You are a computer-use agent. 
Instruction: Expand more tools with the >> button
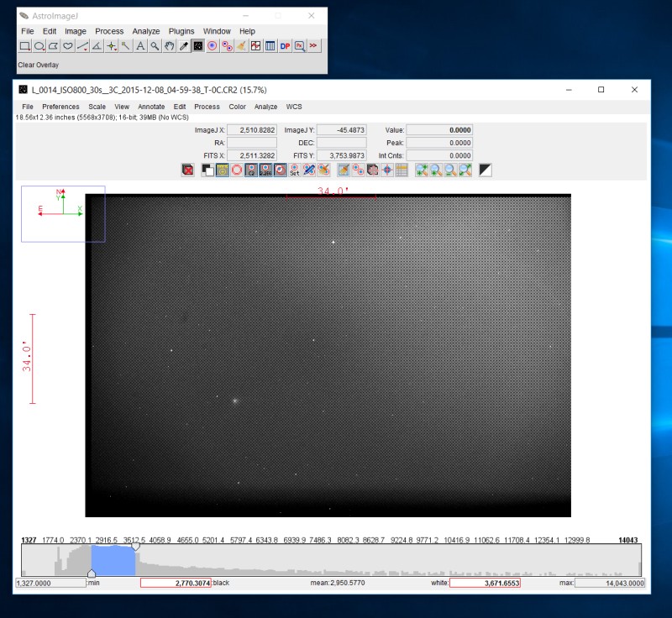[x=313, y=46]
